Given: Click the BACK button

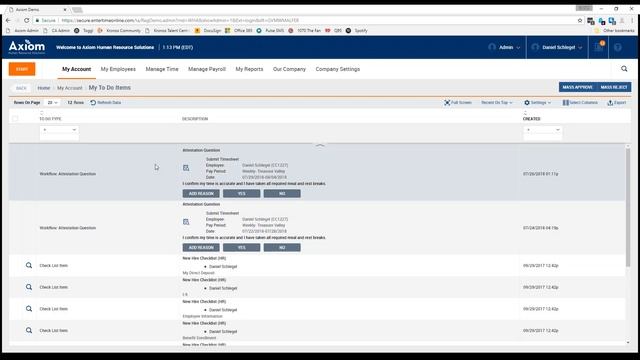Looking at the screenshot, I should point(21,88).
